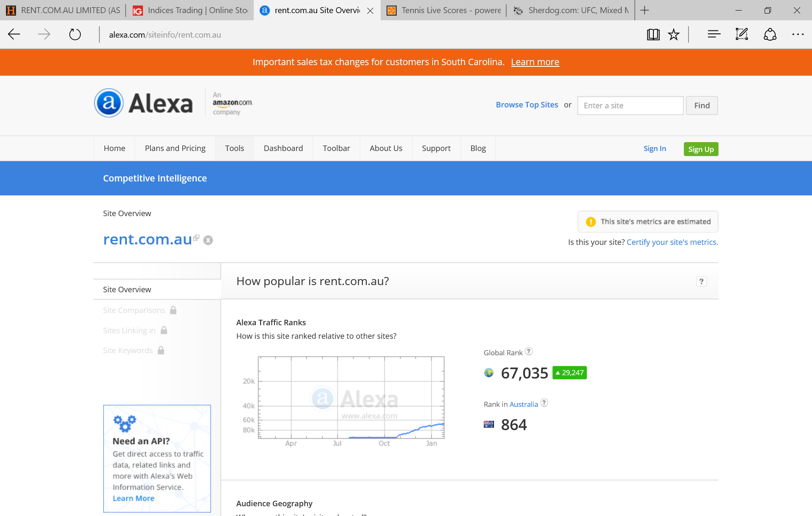Viewport: 812px width, 516px height.
Task: Click Learn More in API box
Action: coord(134,498)
